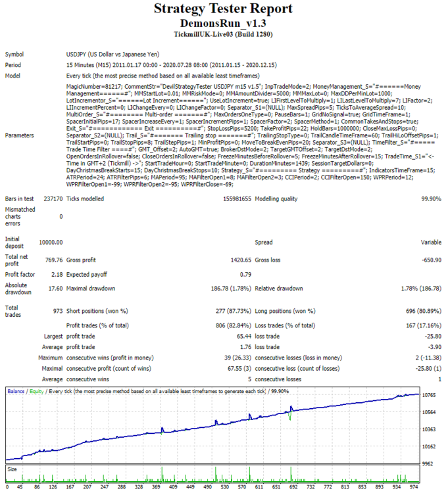The image size is (448, 493).
Task: Click the average consecutive wins value 5
Action: click(249, 379)
